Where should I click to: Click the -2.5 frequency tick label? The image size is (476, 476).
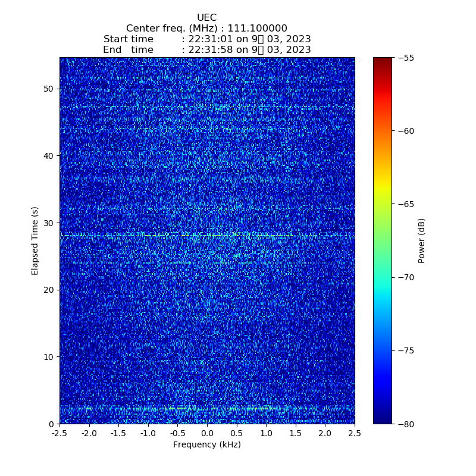coord(59,434)
